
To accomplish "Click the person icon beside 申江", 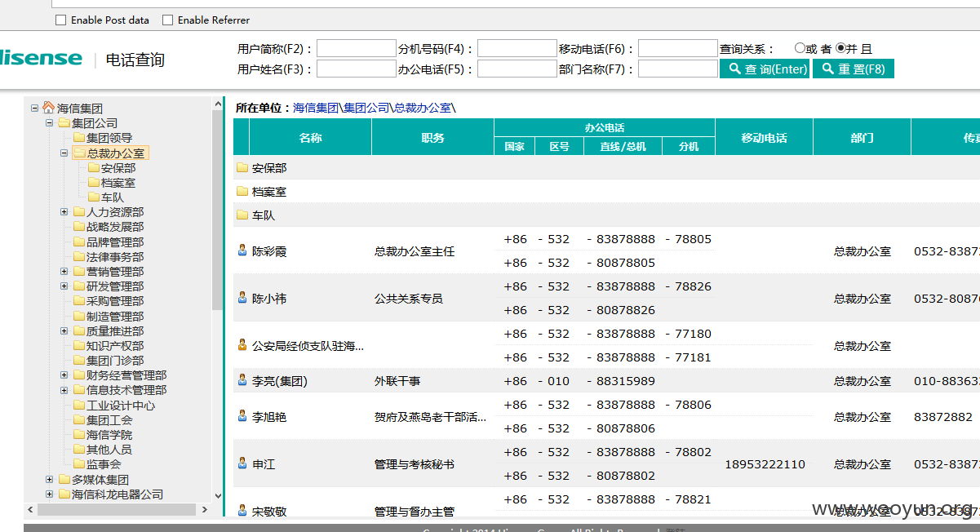I will (x=242, y=463).
